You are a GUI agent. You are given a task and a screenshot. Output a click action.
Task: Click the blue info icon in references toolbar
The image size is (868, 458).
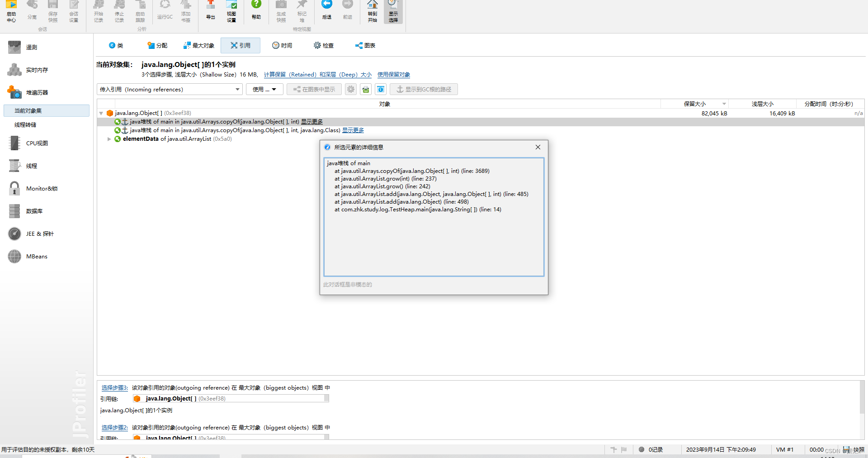(x=381, y=89)
